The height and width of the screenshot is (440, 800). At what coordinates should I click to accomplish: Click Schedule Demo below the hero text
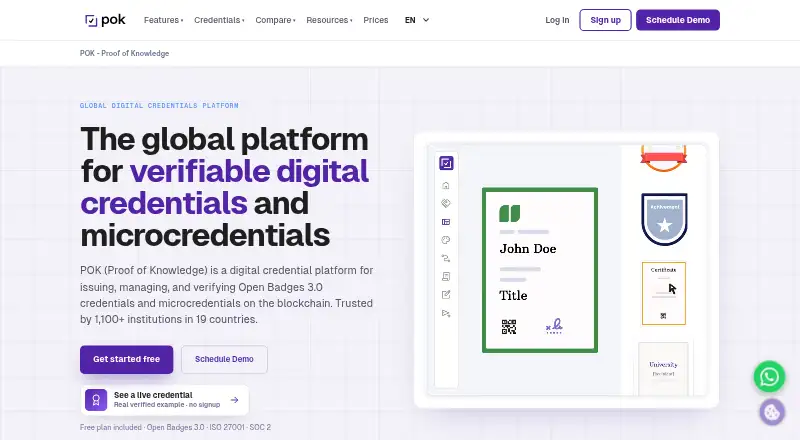[x=224, y=359]
